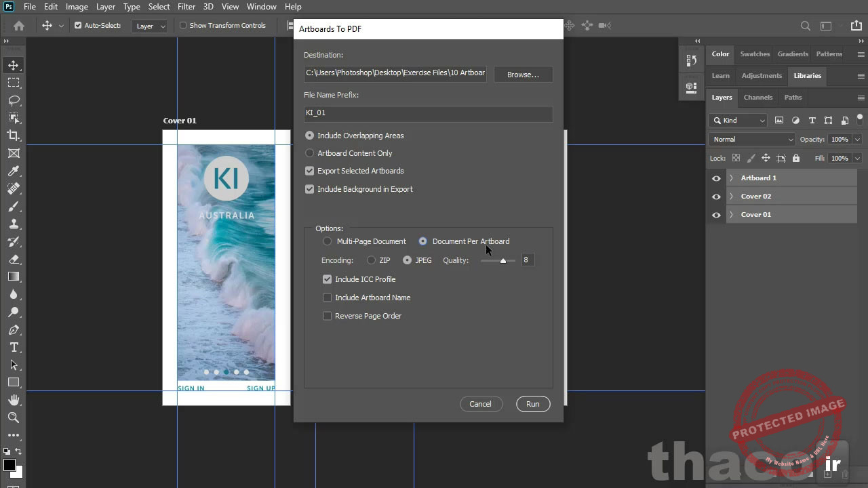
Task: Adjust the JPEG Quality slider
Action: tap(502, 260)
